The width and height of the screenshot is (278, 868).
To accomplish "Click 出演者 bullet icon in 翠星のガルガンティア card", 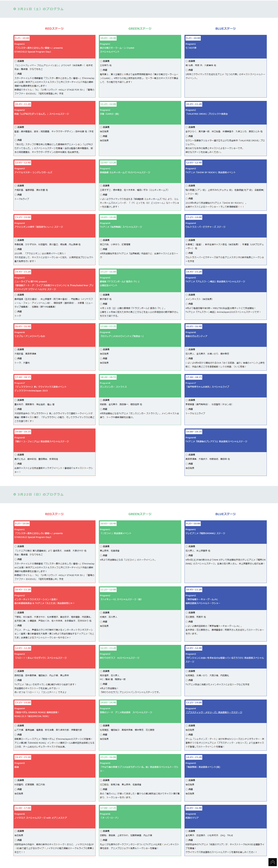I will [x=186, y=349].
